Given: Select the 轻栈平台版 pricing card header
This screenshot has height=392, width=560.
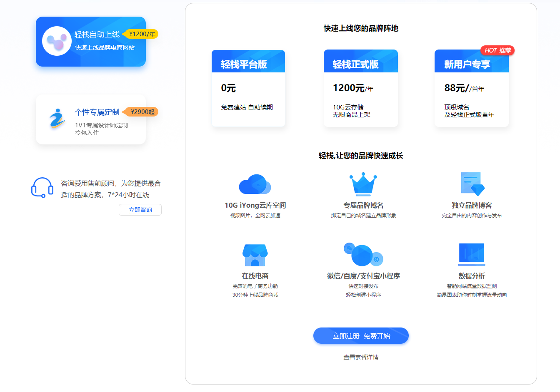Looking at the screenshot, I should [248, 61].
